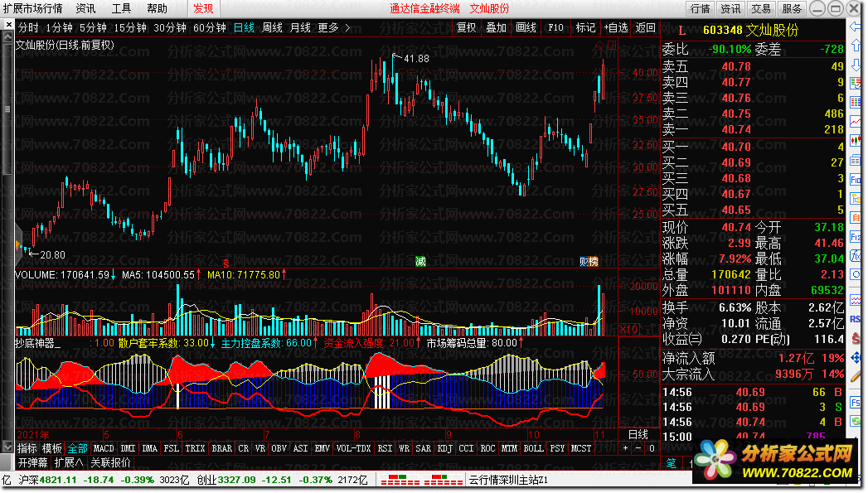Toggle the F10 company info view
868x493 pixels.
[x=555, y=27]
